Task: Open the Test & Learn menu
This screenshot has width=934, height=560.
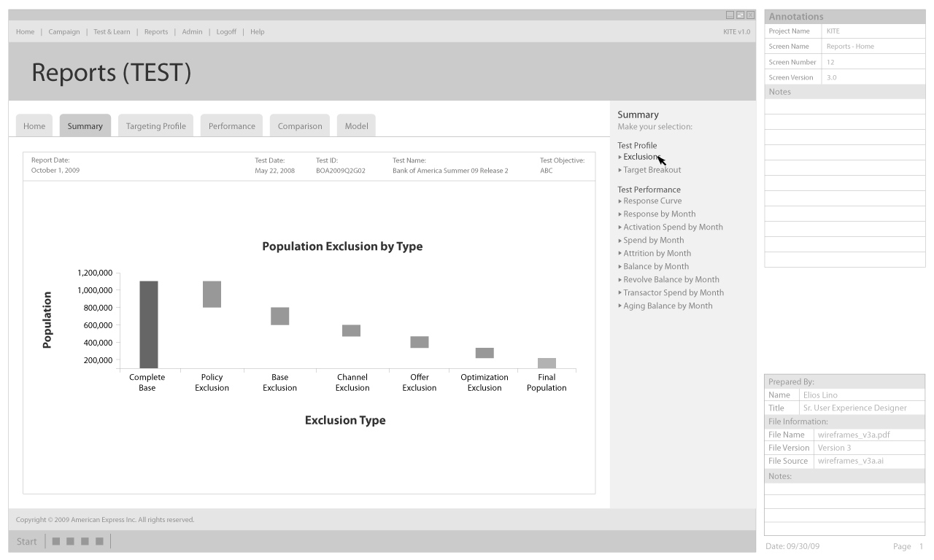Action: click(x=112, y=32)
